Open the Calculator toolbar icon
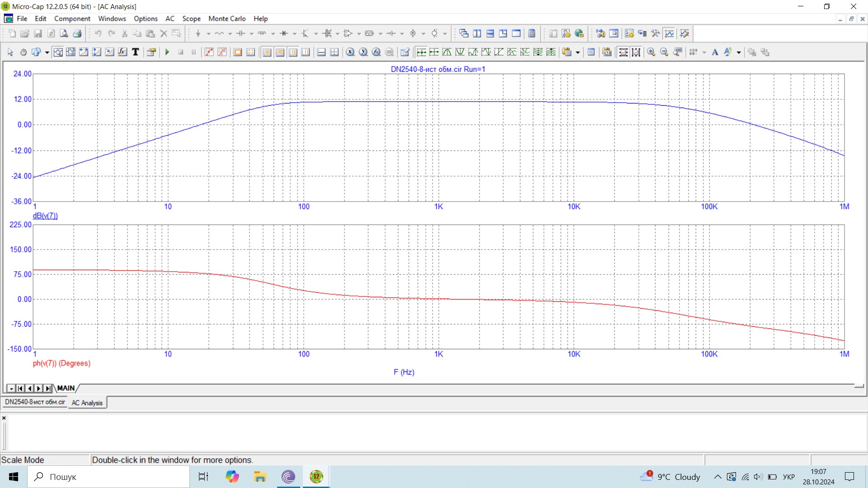 532,33
